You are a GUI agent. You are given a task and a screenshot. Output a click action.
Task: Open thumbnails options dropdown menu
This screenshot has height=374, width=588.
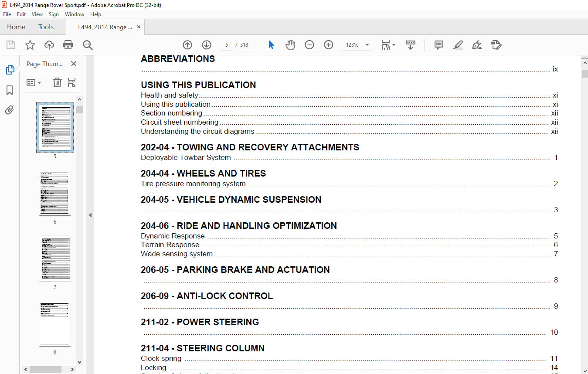click(x=34, y=82)
